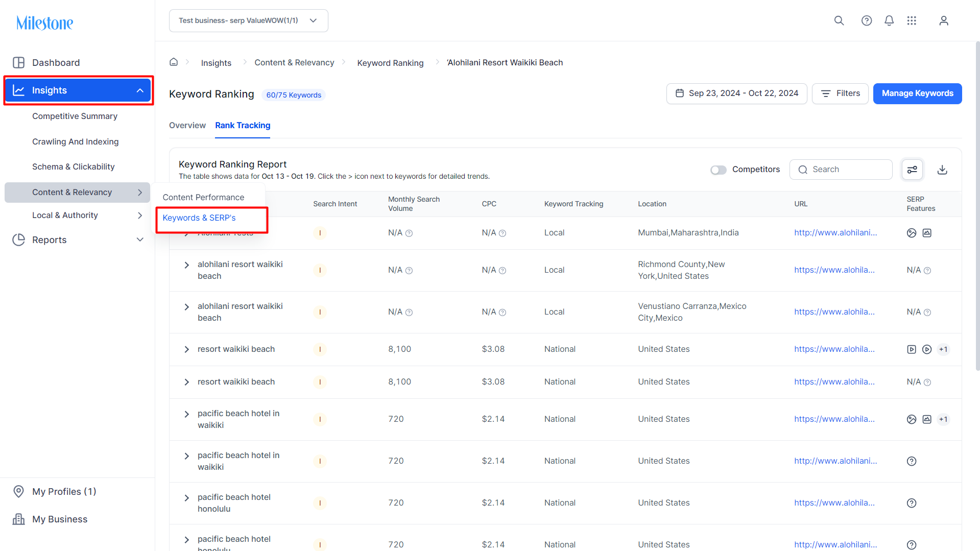980x551 pixels.
Task: Switch to the Overview tab
Action: (x=187, y=125)
